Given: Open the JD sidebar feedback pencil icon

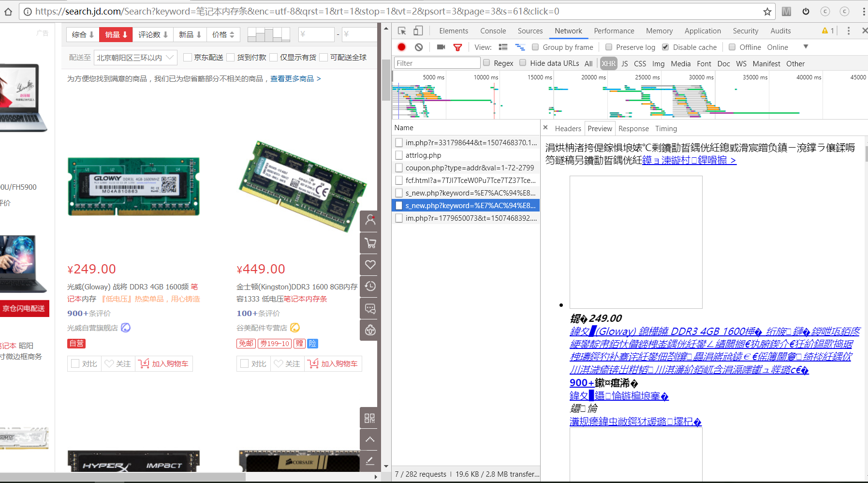Looking at the screenshot, I should (x=370, y=461).
